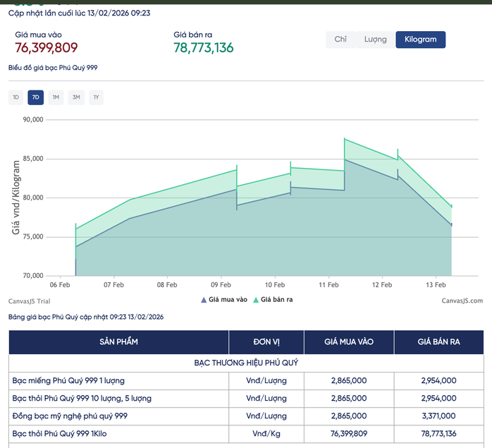The width and height of the screenshot is (492, 448).
Task: Switch price unit to Chỉ
Action: point(340,40)
